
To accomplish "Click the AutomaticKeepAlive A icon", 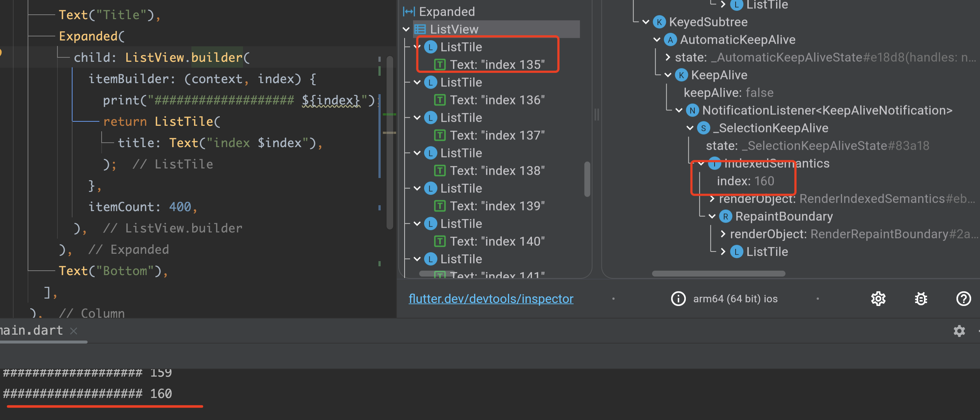I will (670, 39).
